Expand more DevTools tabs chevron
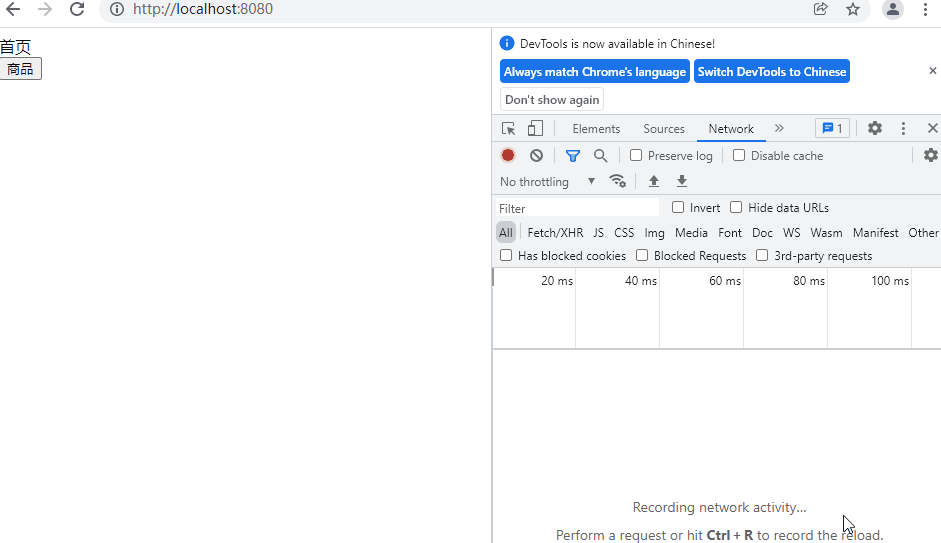 pos(779,128)
